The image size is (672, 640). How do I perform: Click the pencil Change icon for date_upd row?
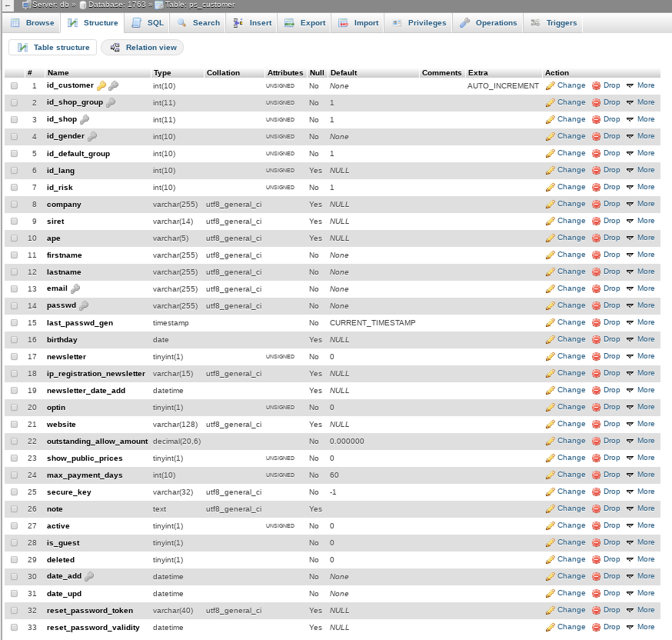click(551, 594)
